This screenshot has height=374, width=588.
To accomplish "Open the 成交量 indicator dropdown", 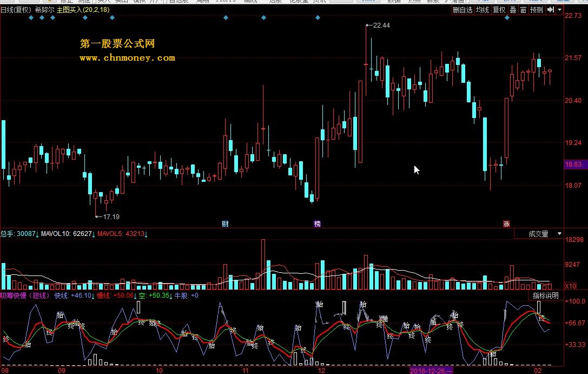I will coord(539,234).
